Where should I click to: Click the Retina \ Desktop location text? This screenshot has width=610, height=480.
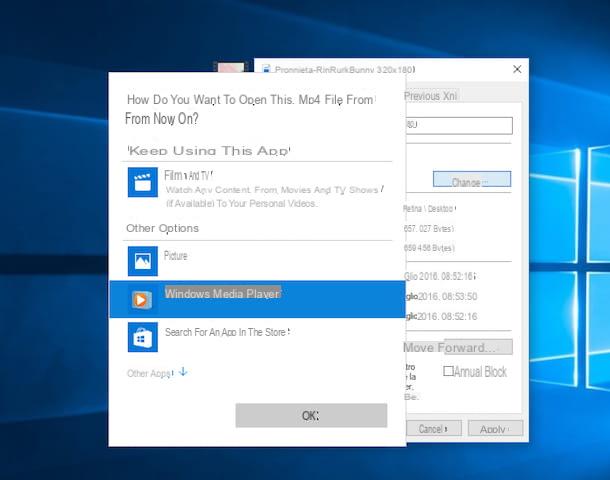pyautogui.click(x=429, y=209)
